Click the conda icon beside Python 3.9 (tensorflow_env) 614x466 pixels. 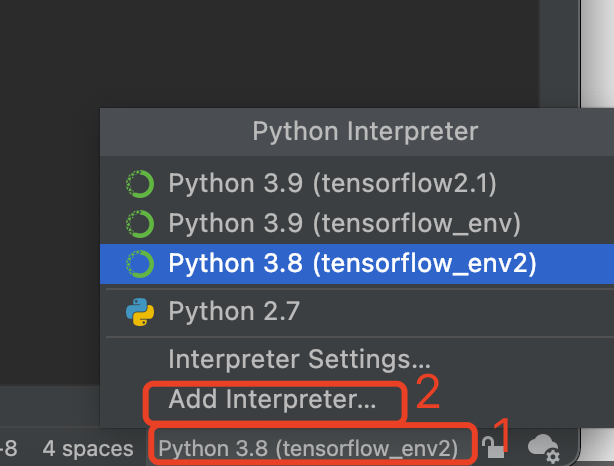point(139,223)
